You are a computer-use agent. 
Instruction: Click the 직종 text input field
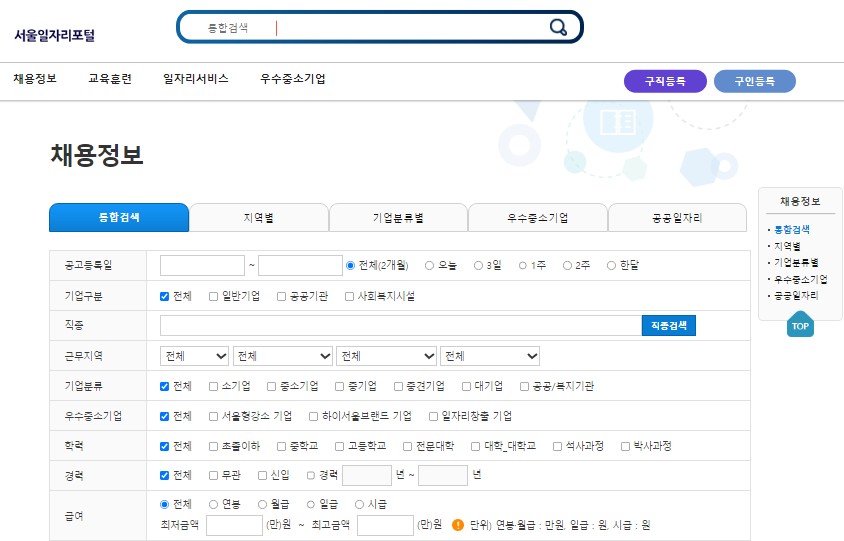point(401,325)
